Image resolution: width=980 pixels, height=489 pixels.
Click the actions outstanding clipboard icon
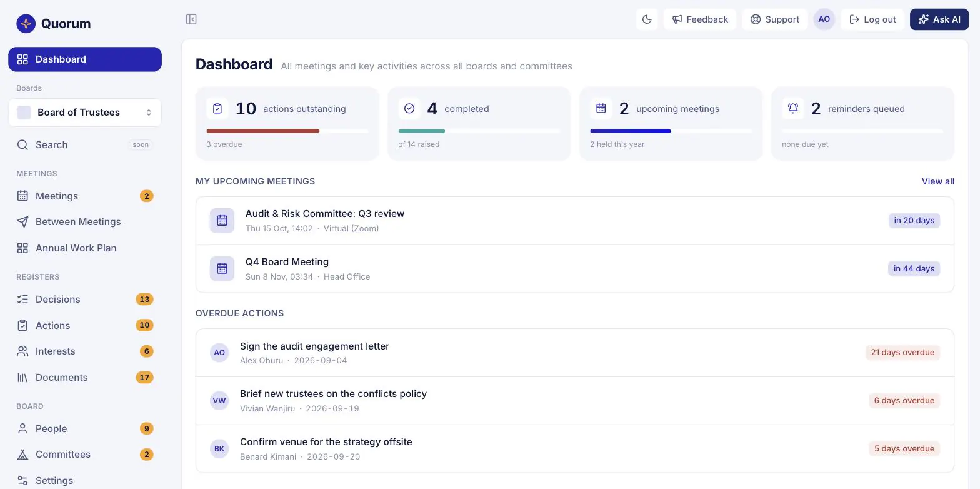[x=217, y=109]
